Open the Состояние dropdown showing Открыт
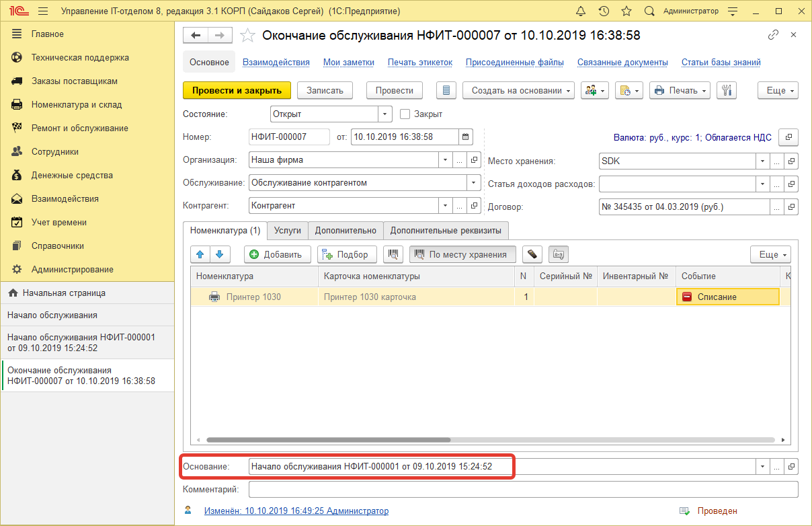 (384, 114)
